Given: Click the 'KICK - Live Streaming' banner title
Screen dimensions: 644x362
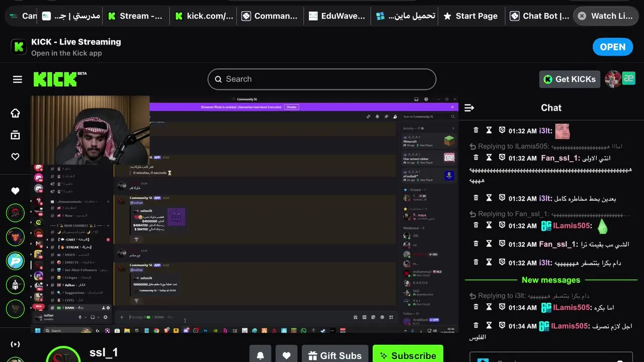Looking at the screenshot, I should 76,42.
